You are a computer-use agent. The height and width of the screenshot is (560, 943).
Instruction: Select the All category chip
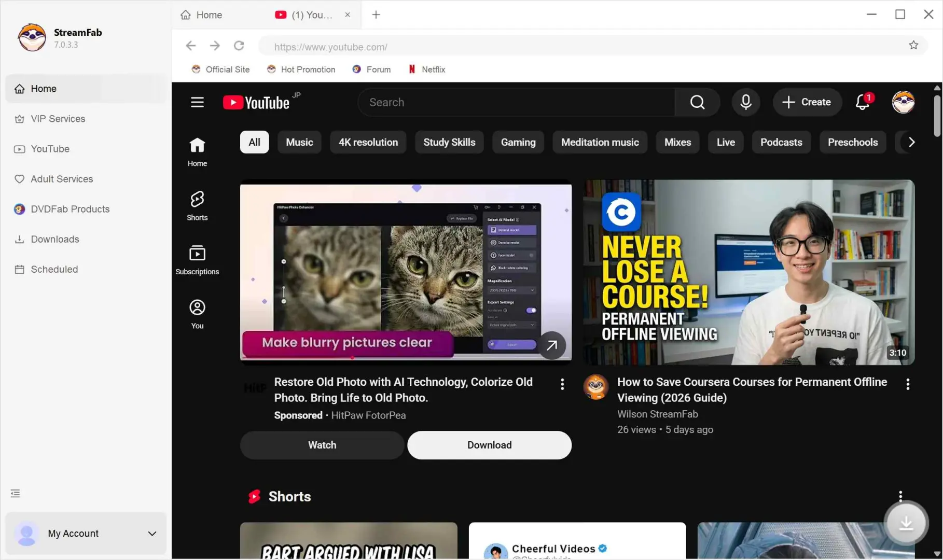[254, 142]
